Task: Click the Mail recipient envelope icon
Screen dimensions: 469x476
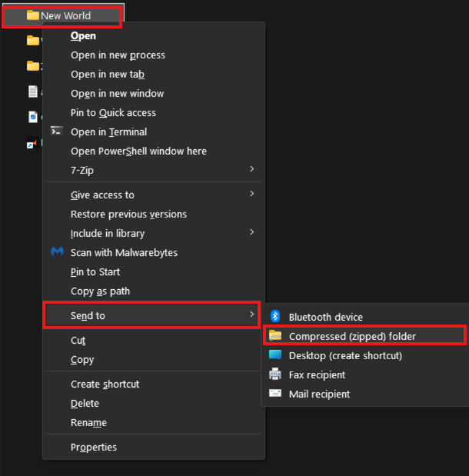Action: 275,394
